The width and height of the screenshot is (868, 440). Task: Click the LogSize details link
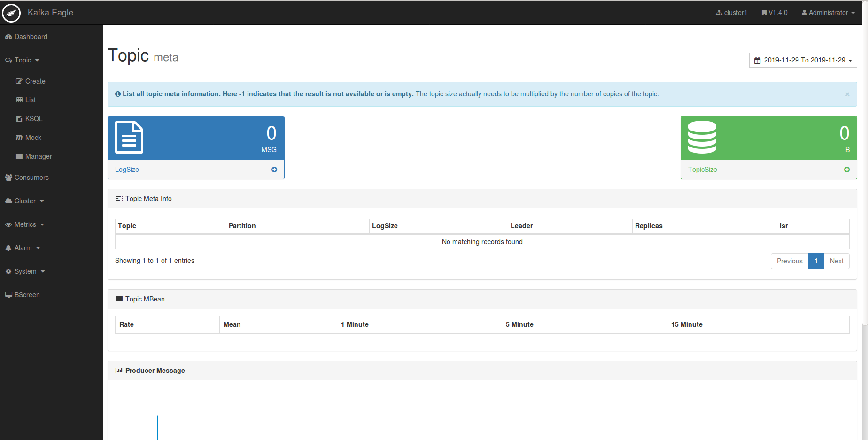[196, 170]
